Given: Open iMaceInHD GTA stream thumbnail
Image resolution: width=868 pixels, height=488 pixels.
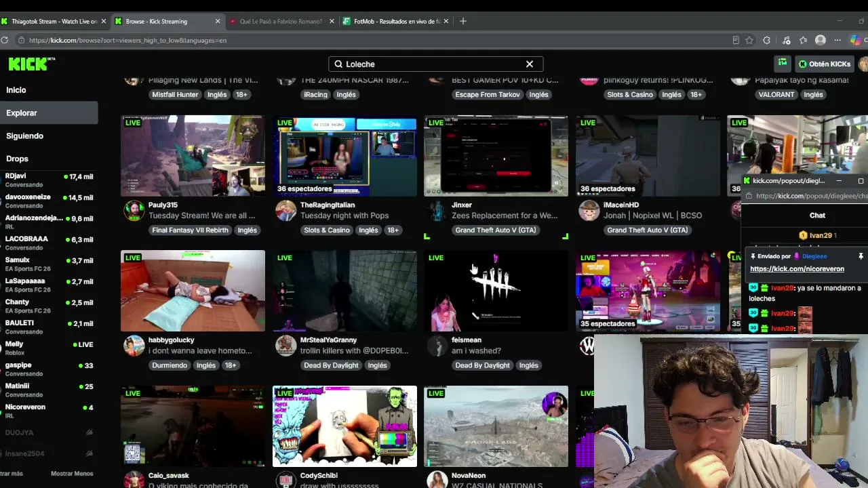Looking at the screenshot, I should pos(648,156).
